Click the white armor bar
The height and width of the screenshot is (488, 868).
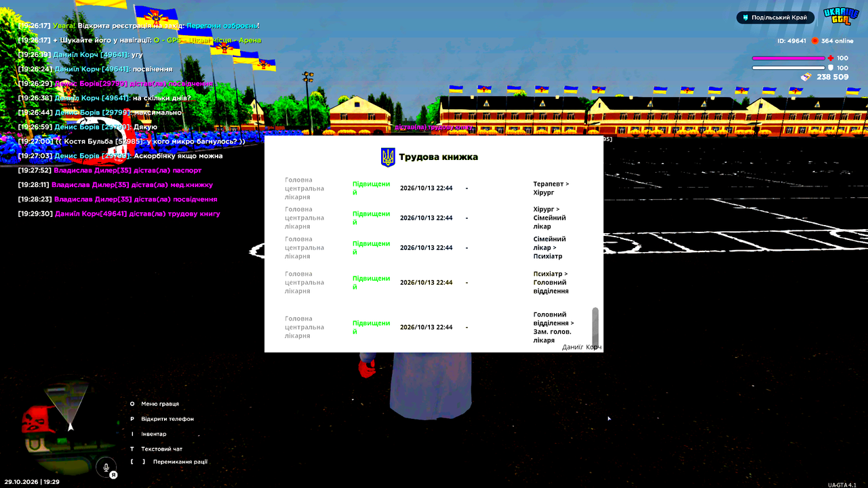click(789, 68)
